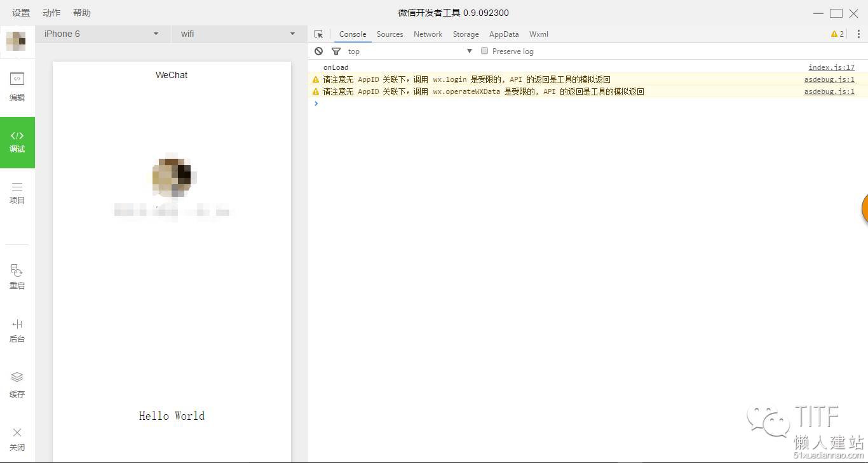The image size is (868, 463).
Task: Click the warning count indicator
Action: tap(837, 34)
